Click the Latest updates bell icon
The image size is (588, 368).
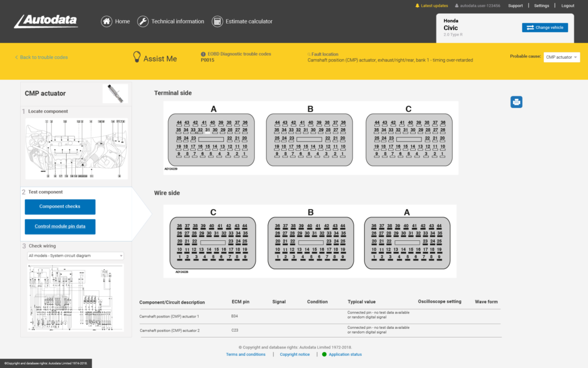click(x=417, y=6)
